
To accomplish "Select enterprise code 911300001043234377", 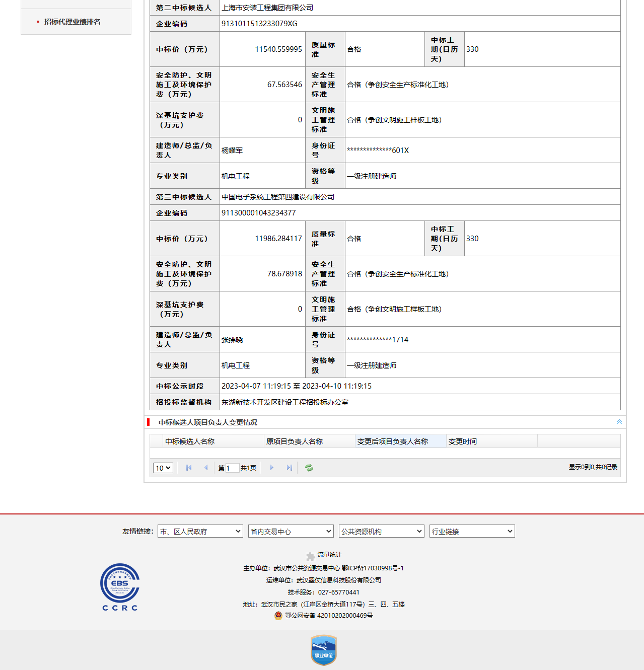I will coord(259,213).
